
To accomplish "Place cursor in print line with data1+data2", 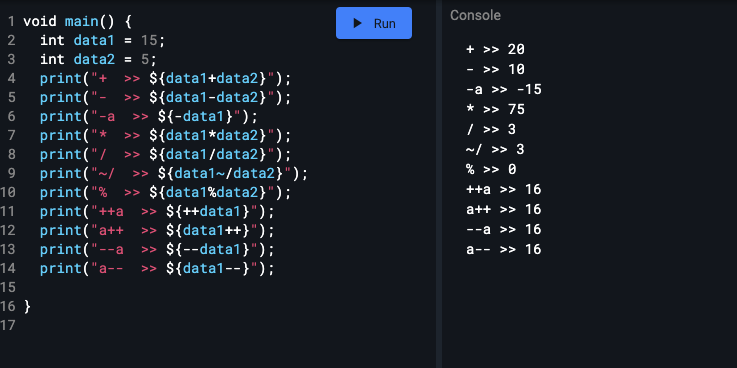I will (165, 78).
